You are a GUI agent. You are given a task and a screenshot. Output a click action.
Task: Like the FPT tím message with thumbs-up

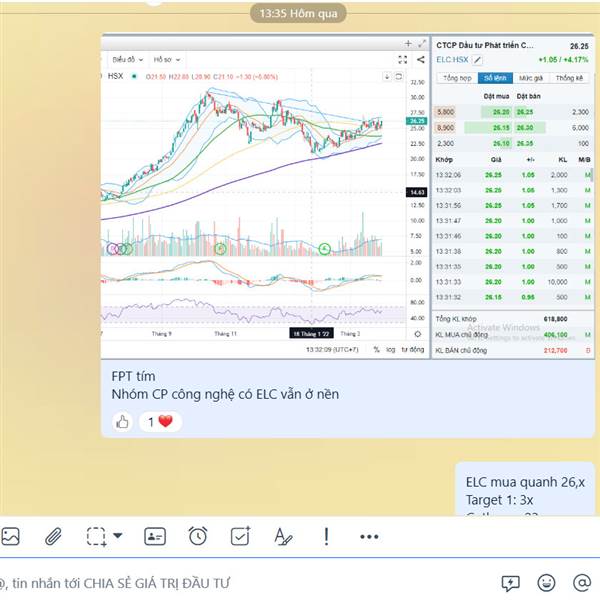click(x=122, y=422)
